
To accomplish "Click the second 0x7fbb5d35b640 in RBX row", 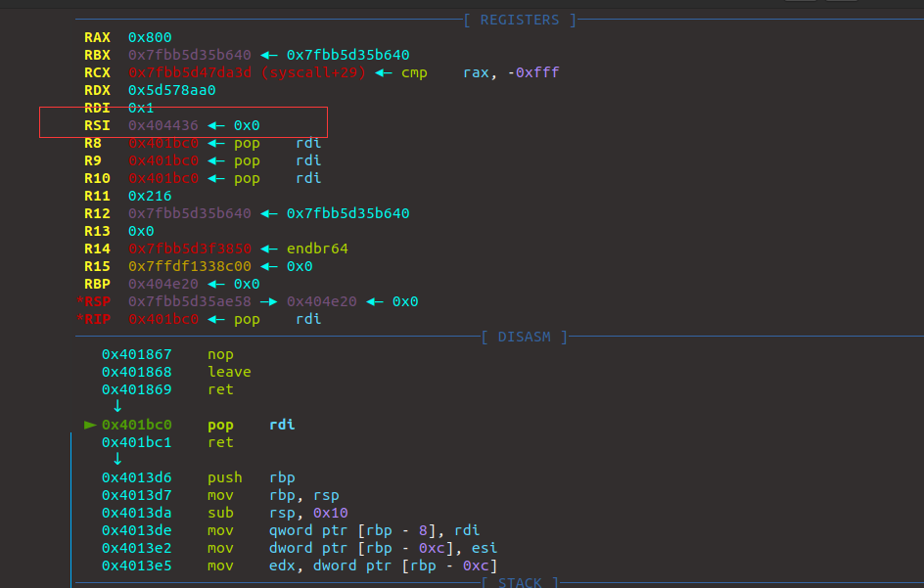I will click(x=347, y=55).
